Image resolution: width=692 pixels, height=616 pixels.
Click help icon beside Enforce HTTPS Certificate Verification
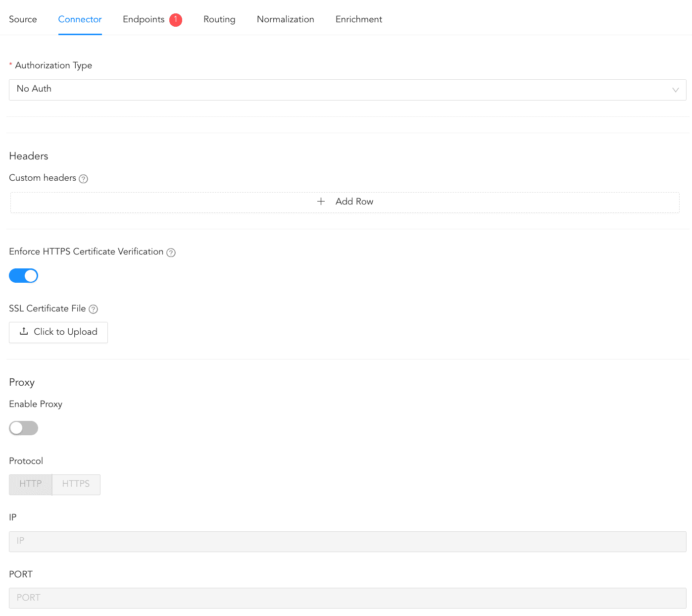tap(171, 253)
